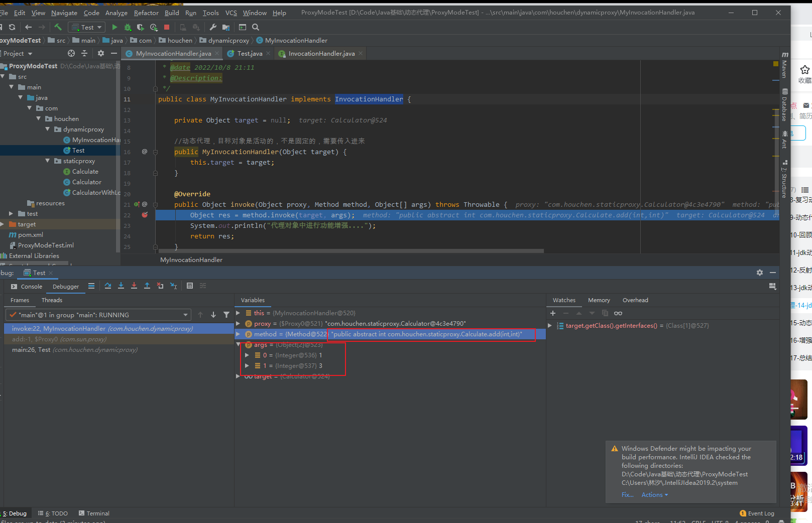Open the Event Log
Viewport: 812px width, 523px height.
pos(757,513)
